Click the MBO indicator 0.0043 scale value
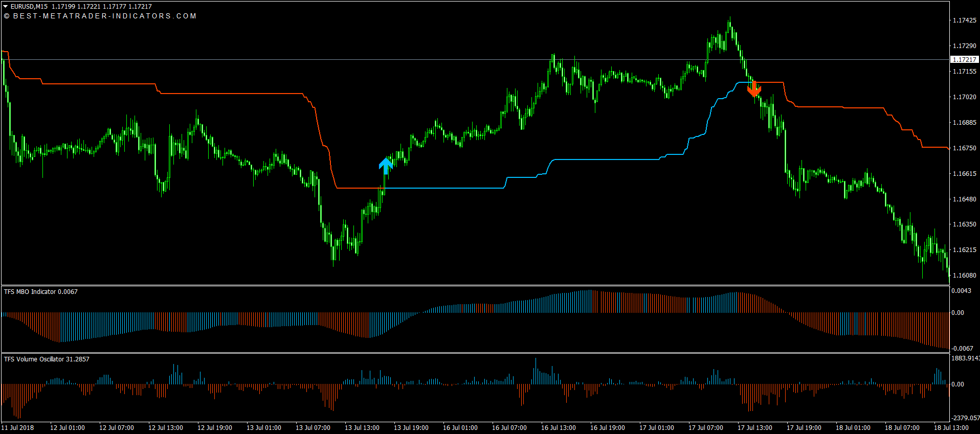This screenshot has width=980, height=434. point(961,291)
